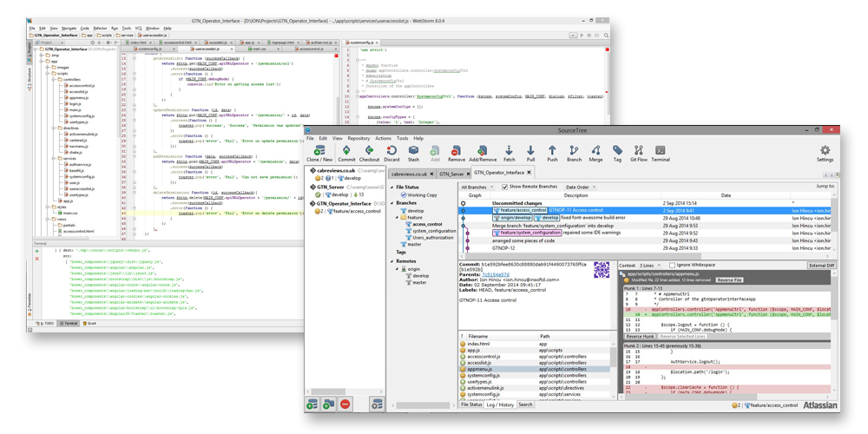
Task: Collapse Remotes section in sidebar
Action: [391, 260]
